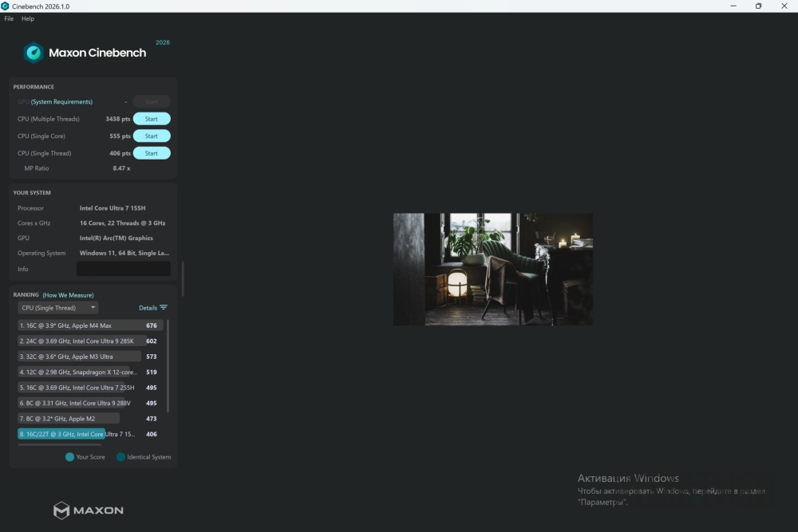Click the Details filter icon
The height and width of the screenshot is (532, 798).
point(164,308)
